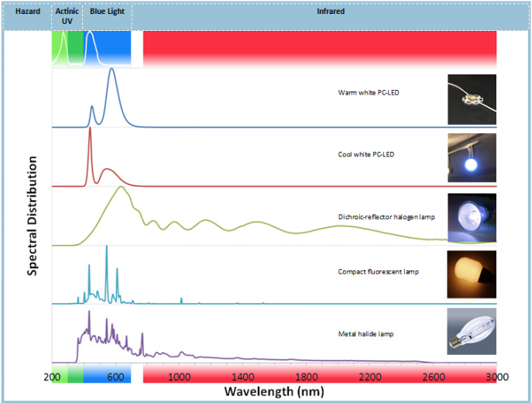Select the metal halide lamp bulb image
This screenshot has width=532, height=403.
tap(472, 332)
